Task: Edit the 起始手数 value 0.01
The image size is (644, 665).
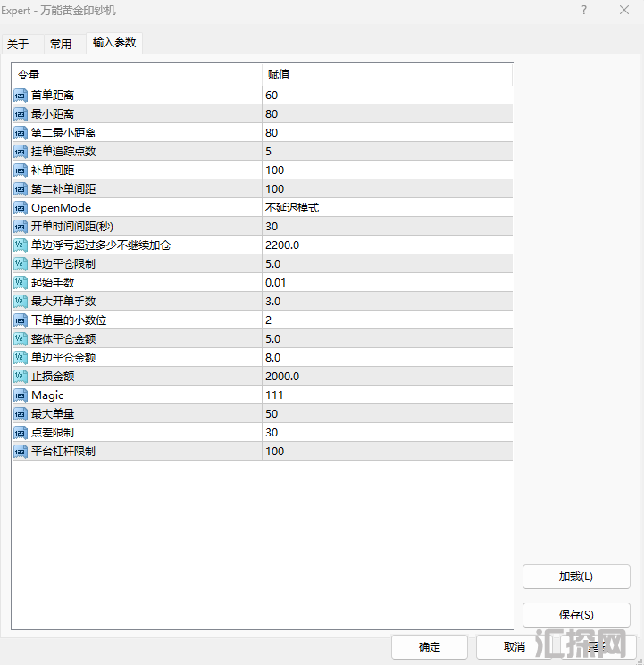Action: tap(387, 283)
